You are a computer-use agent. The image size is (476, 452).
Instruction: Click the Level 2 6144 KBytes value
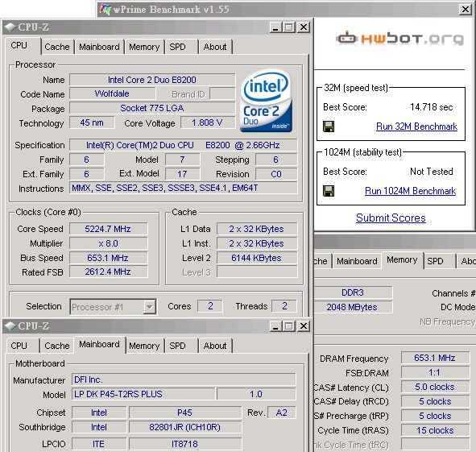pyautogui.click(x=257, y=258)
